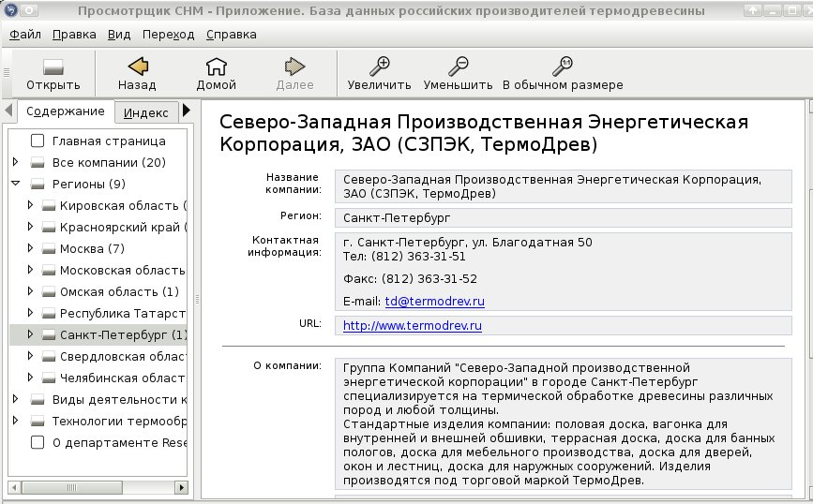Image resolution: width=813 pixels, height=504 pixels.
Task: Shift sidebar tabs left with arrow
Action: (x=8, y=111)
